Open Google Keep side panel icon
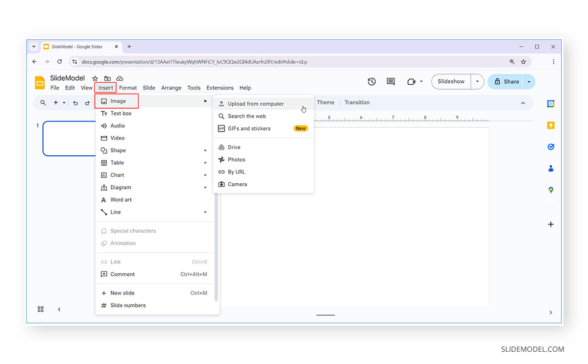This screenshot has width=588, height=364. tap(551, 125)
